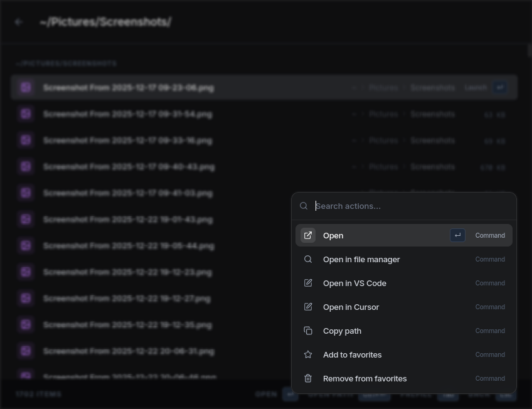
Task: Choose Open in file manager
Action: tap(404, 260)
